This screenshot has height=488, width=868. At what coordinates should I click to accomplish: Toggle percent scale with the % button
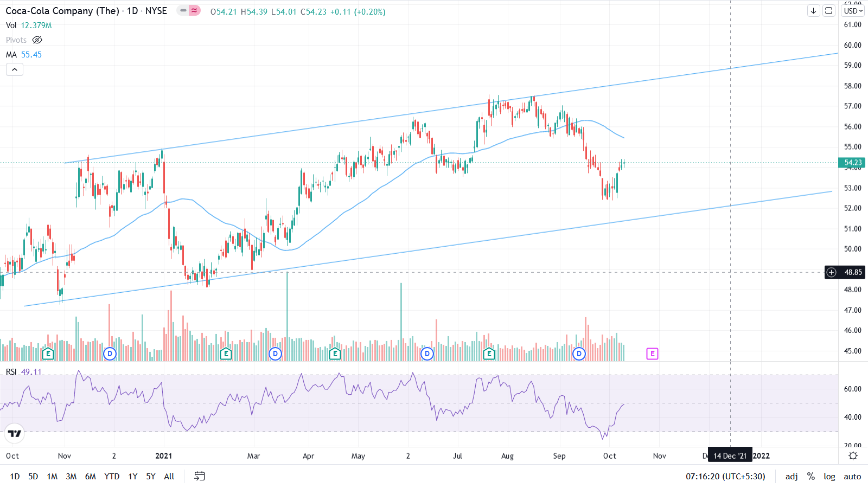click(810, 476)
